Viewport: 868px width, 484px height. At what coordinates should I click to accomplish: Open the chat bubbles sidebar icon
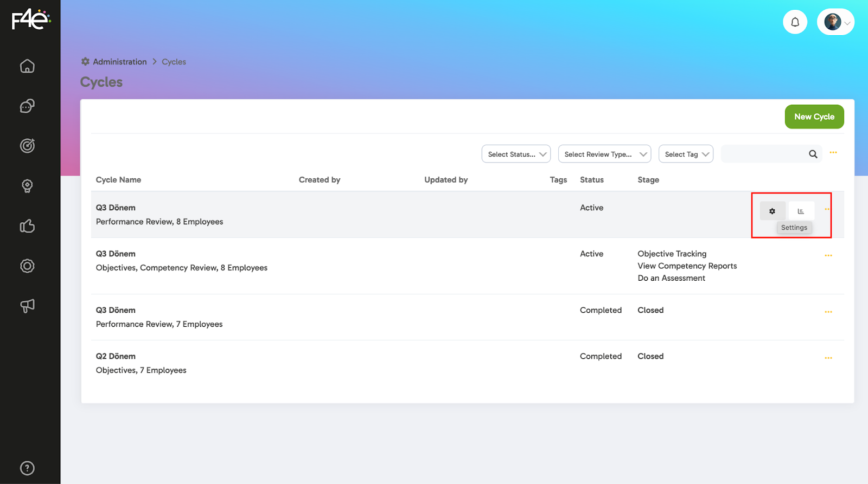tap(27, 106)
